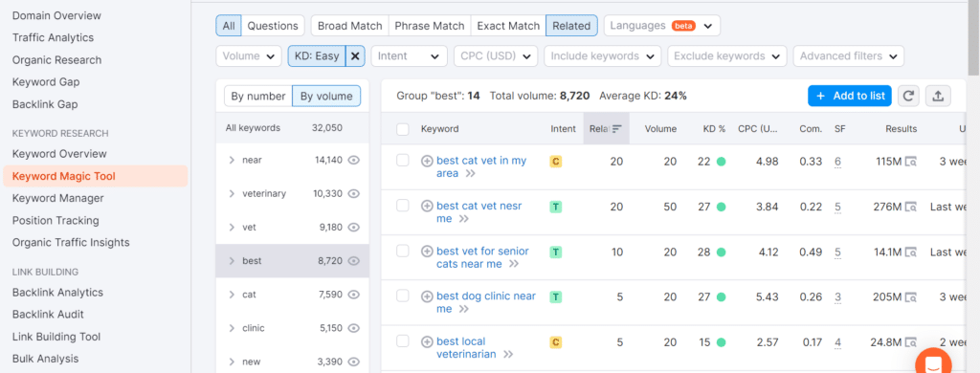
Task: Toggle eye icon for the 'near' group
Action: (354, 160)
